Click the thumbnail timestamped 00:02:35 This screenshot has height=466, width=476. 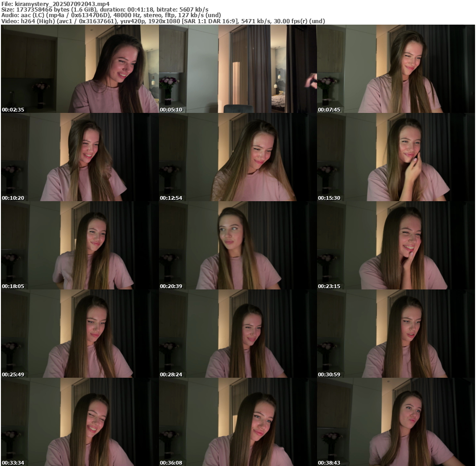coord(79,69)
